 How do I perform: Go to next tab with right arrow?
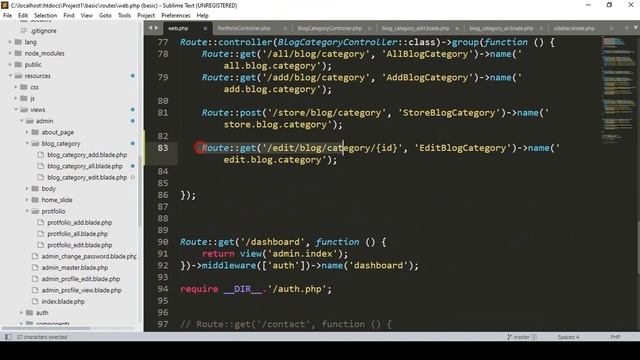(156, 28)
